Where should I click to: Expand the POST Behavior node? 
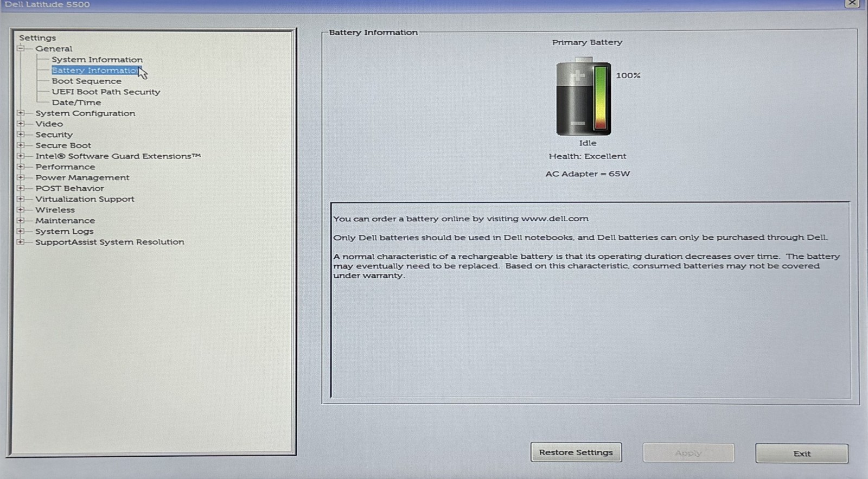[21, 188]
